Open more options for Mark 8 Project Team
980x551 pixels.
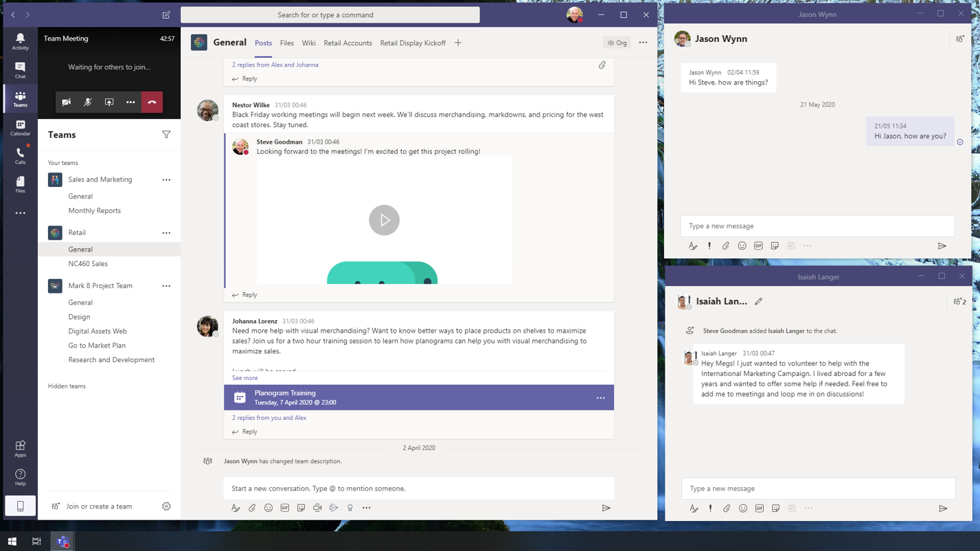pyautogui.click(x=166, y=286)
